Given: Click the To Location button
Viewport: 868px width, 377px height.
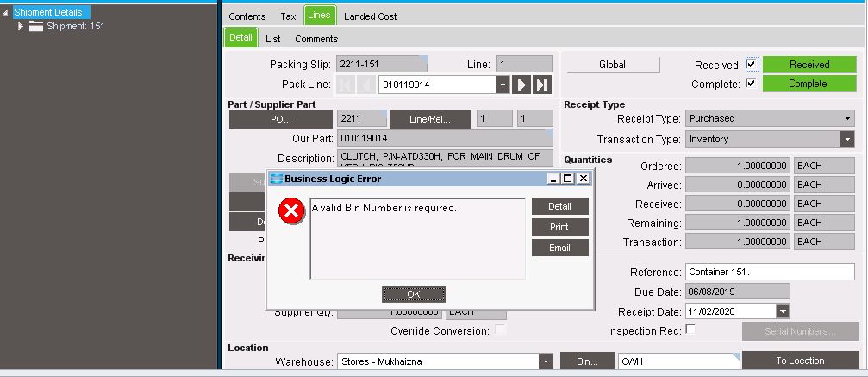Looking at the screenshot, I should point(800,361).
